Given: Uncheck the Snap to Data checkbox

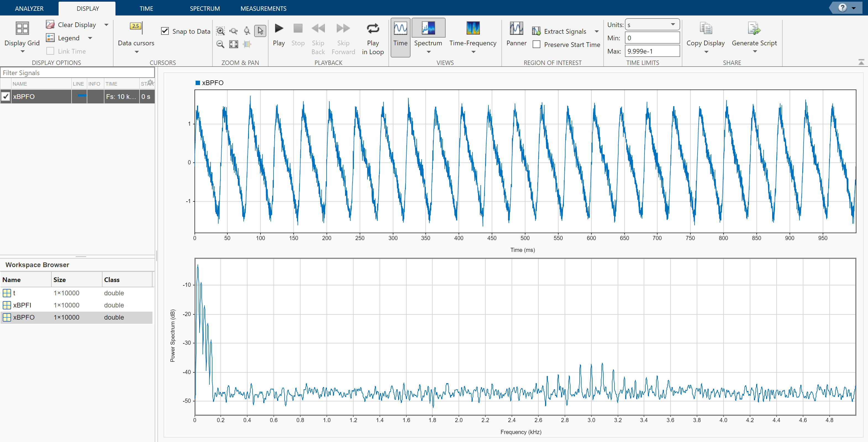Looking at the screenshot, I should point(165,31).
